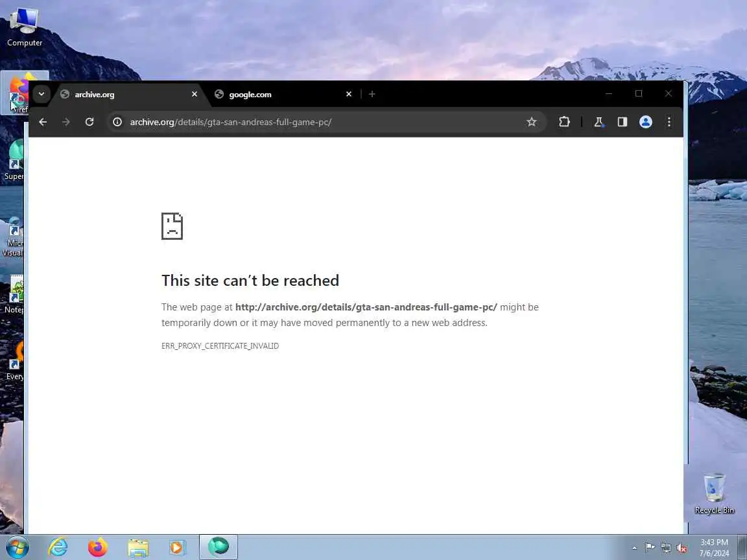The image size is (747, 560).
Task: Open a new tab
Action: click(372, 94)
